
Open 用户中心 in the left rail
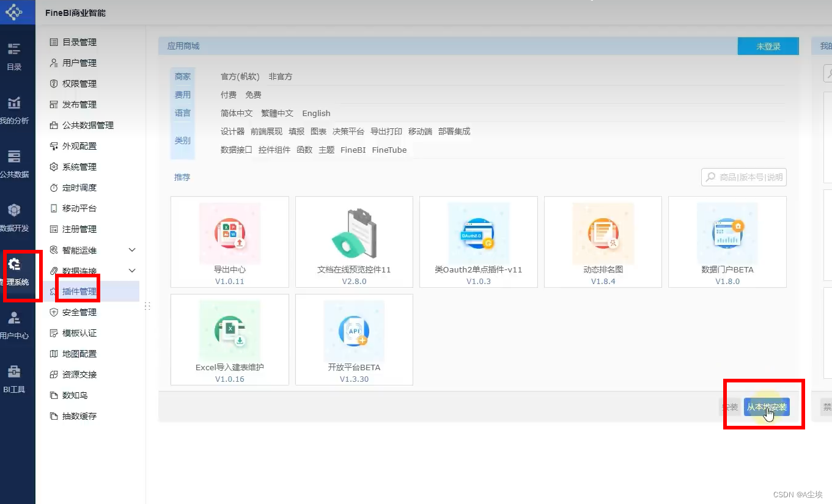point(14,325)
